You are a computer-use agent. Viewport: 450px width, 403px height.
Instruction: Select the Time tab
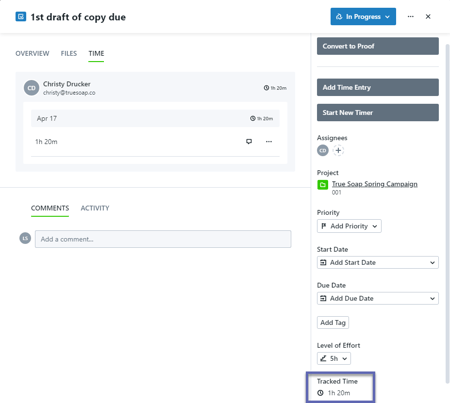96,53
